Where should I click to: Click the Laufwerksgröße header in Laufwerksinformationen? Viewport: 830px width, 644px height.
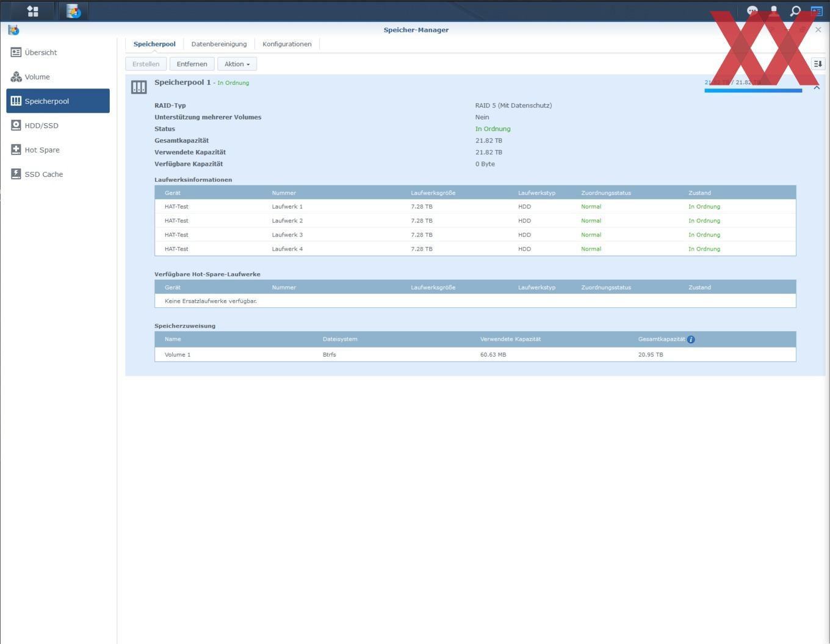coord(433,193)
